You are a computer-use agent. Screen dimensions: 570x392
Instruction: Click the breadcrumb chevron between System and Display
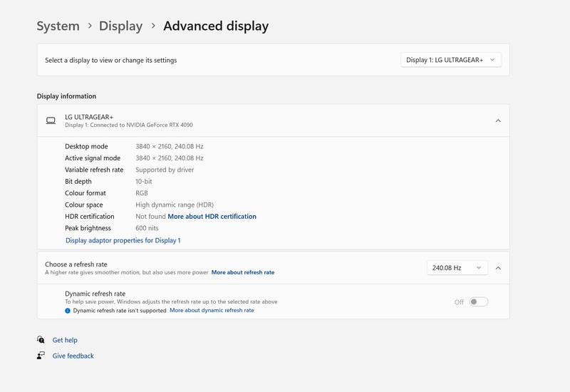90,26
